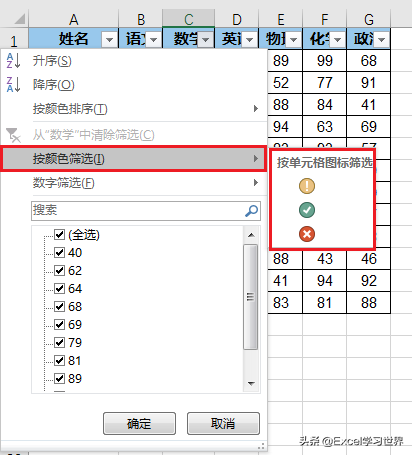This screenshot has height=455, width=412.
Task: Select column E header
Action: point(281,20)
